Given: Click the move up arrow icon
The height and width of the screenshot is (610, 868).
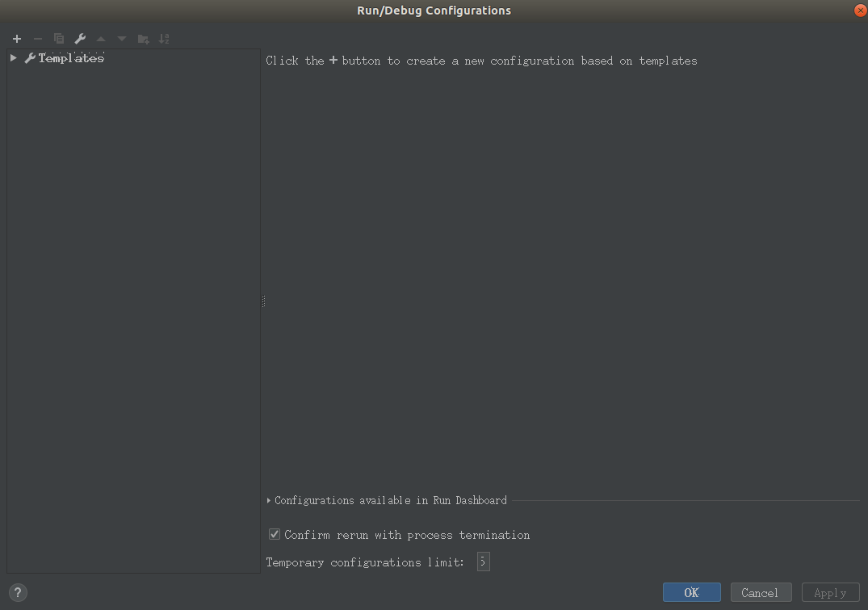Looking at the screenshot, I should pos(100,38).
